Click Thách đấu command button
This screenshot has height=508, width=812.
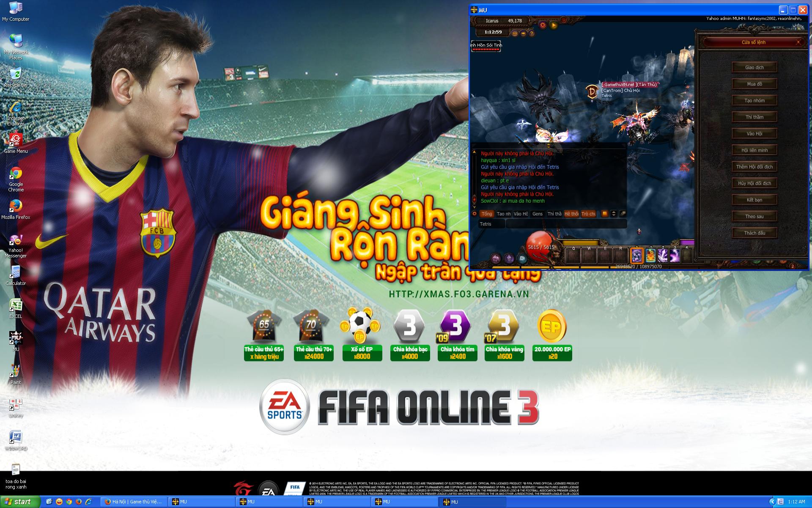(754, 233)
